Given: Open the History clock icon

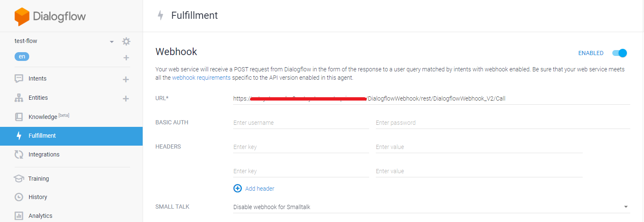Looking at the screenshot, I should click(x=19, y=197).
